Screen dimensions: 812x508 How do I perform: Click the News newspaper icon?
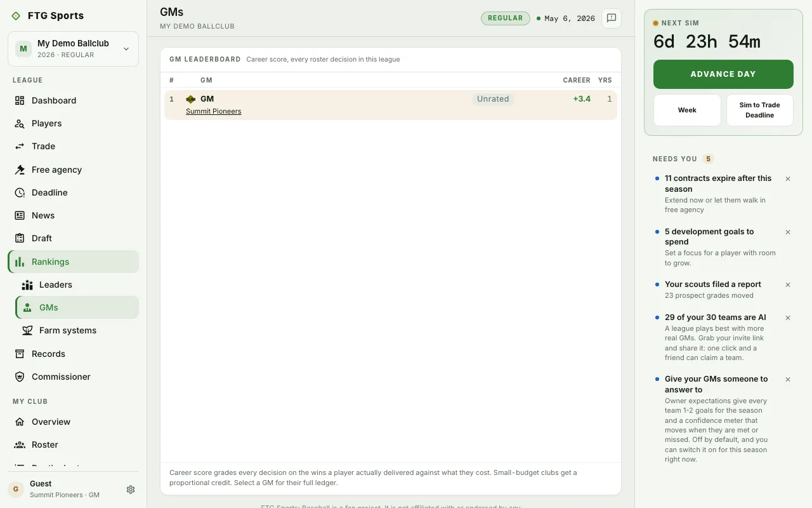coord(20,215)
